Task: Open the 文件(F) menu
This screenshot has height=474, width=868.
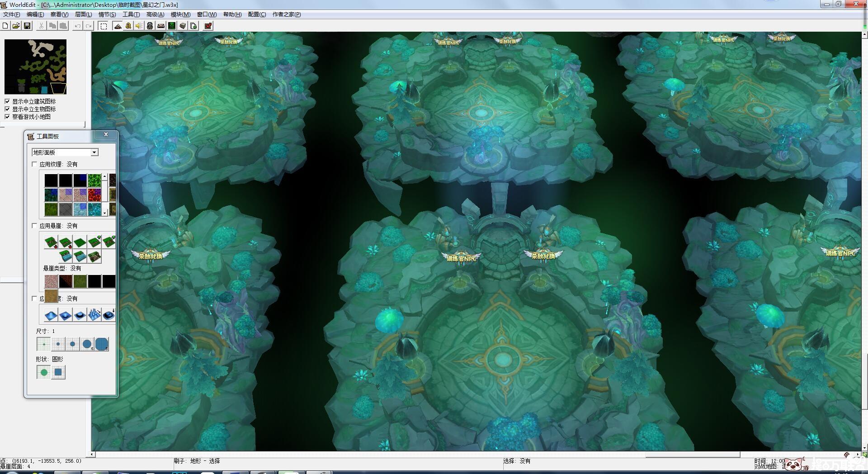Action: point(11,14)
